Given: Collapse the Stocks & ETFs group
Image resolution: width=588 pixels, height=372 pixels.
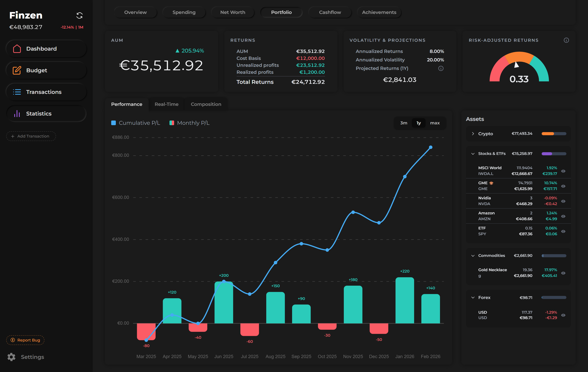Looking at the screenshot, I should [x=473, y=154].
